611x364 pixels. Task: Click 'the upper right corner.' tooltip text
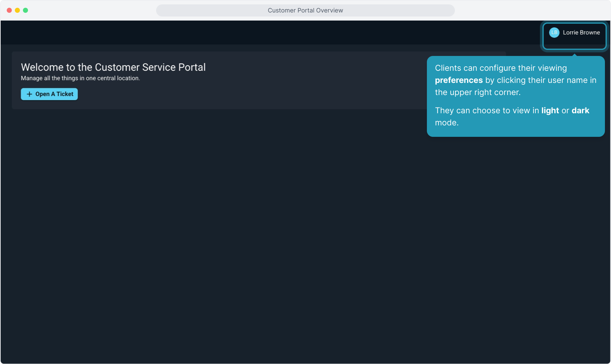tap(477, 92)
